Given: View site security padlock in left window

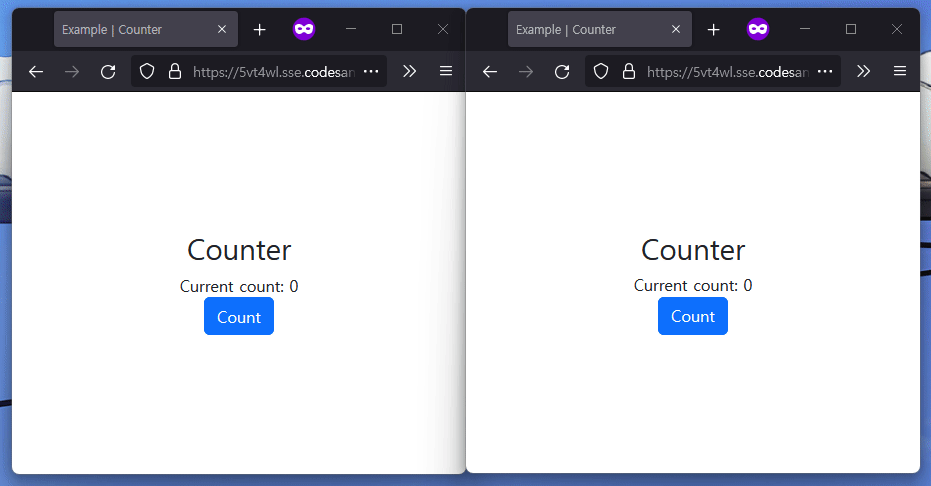Looking at the screenshot, I should point(175,72).
